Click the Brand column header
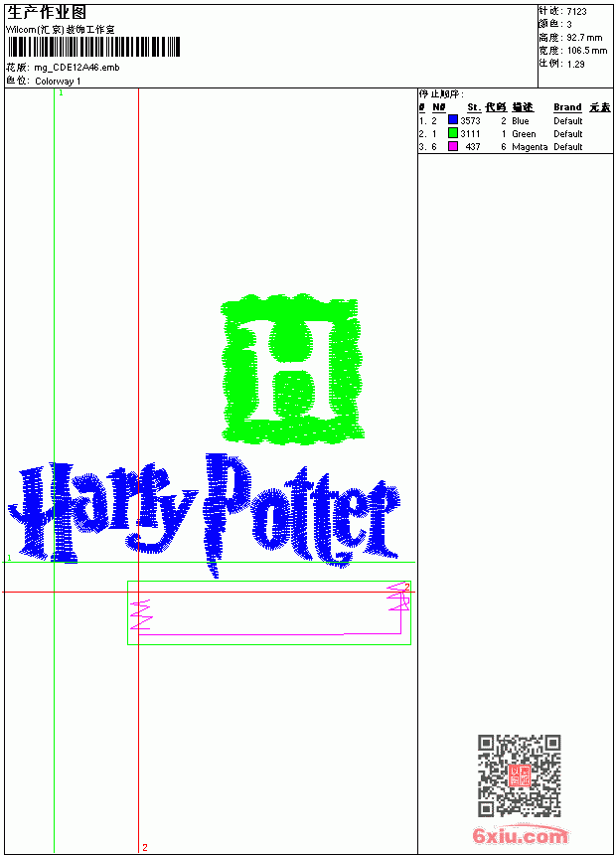Viewport: 616px width, 855px height. click(x=567, y=107)
